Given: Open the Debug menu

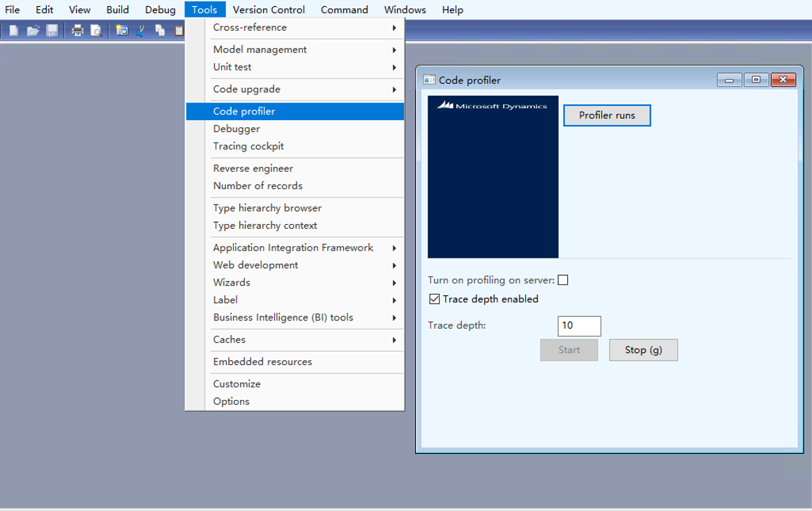Looking at the screenshot, I should tap(160, 9).
